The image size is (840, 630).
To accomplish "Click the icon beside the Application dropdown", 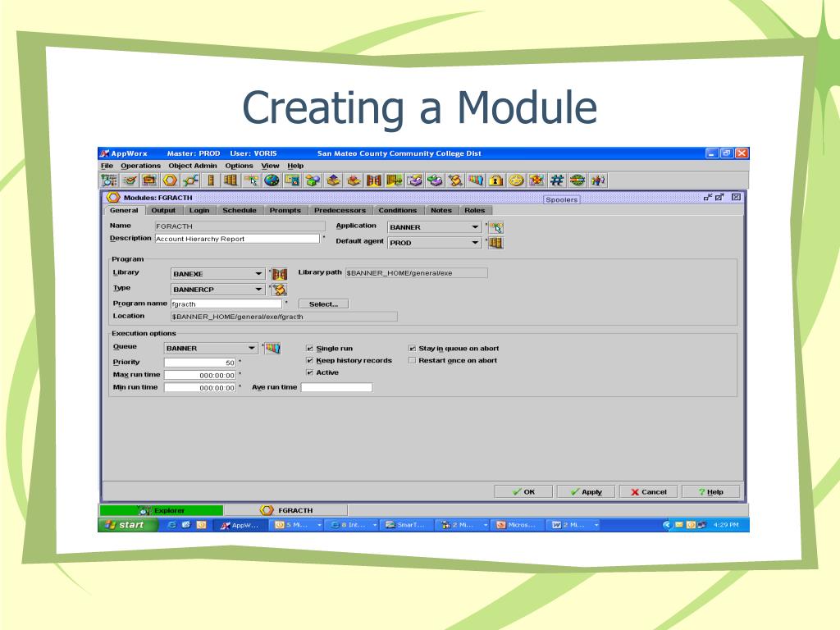I will (x=496, y=227).
